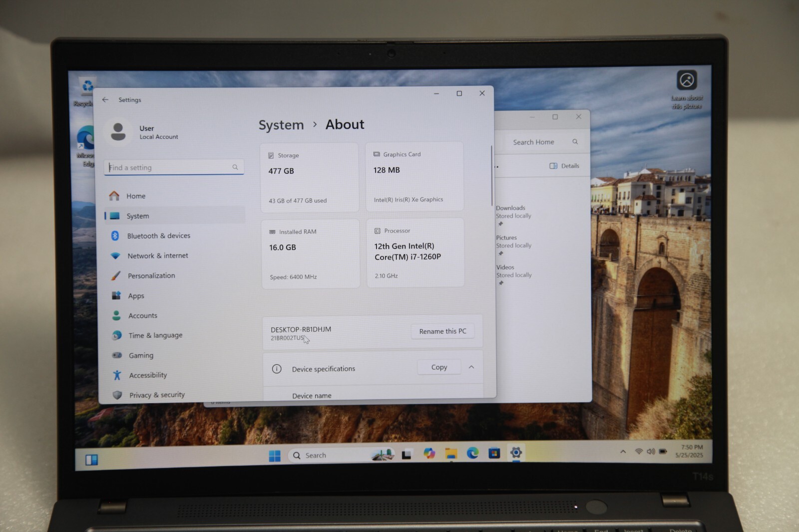
Task: Click the Settings window scrollbar
Action: 492,176
